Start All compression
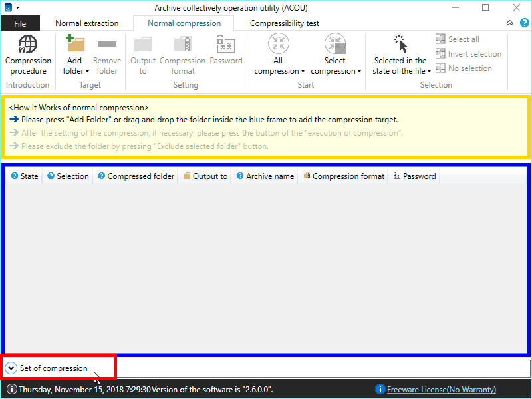This screenshot has height=399, width=532. coord(279,45)
